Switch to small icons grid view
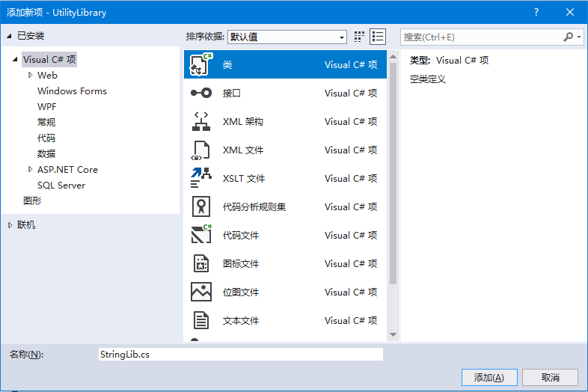 click(x=359, y=37)
